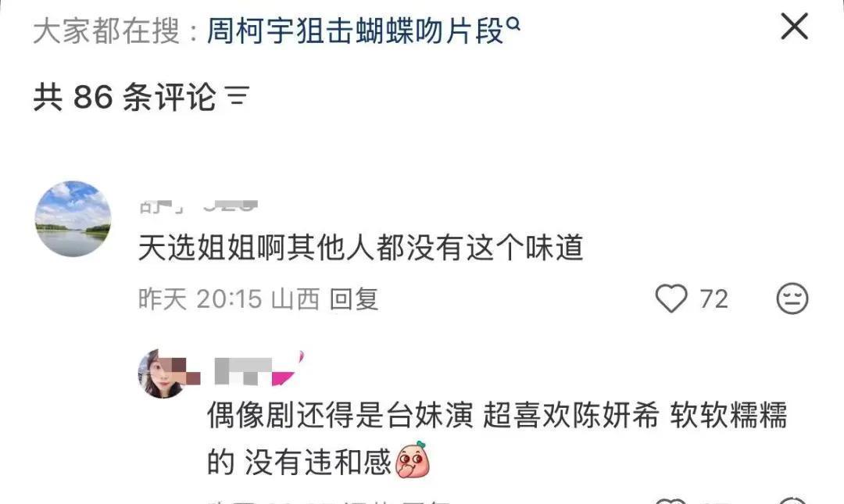
Task: Tap the like count 72
Action: [713, 298]
